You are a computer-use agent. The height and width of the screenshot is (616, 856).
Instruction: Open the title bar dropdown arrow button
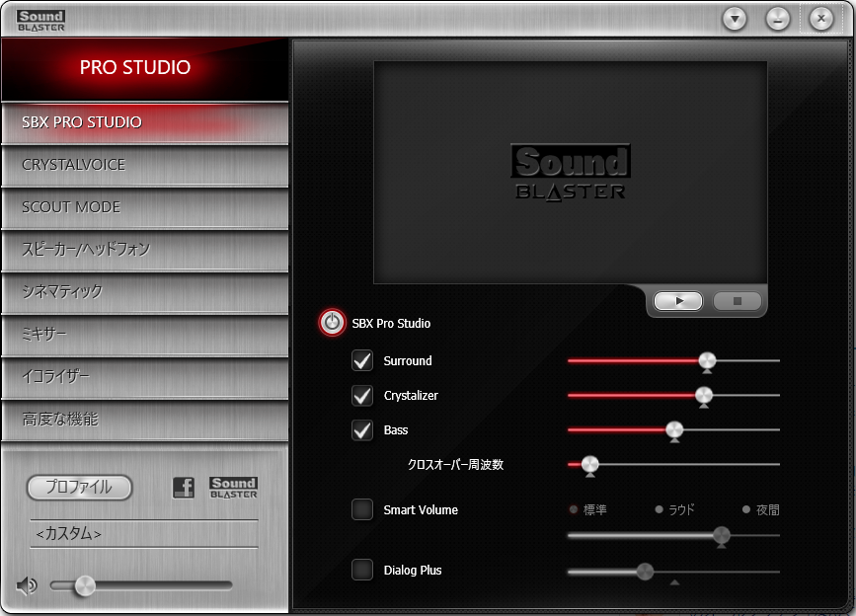point(735,19)
